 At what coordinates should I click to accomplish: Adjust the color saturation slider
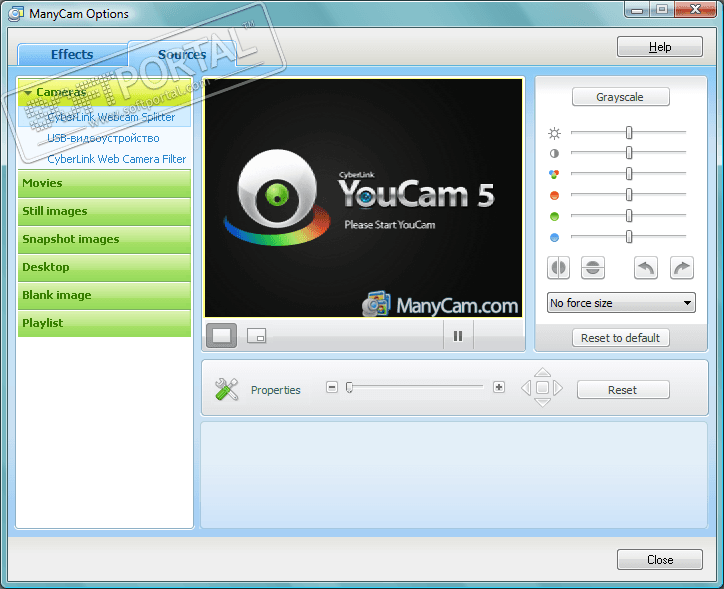coord(628,174)
